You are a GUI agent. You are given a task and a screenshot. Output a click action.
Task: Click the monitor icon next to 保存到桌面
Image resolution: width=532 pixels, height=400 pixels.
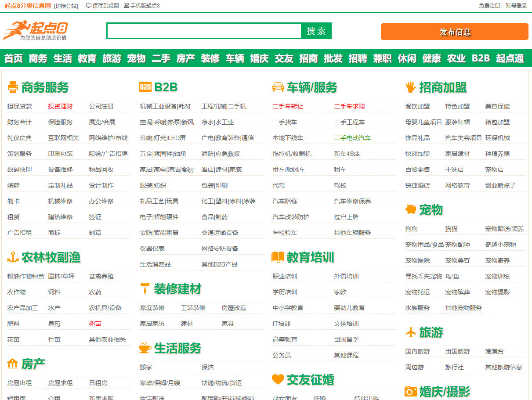tap(89, 6)
